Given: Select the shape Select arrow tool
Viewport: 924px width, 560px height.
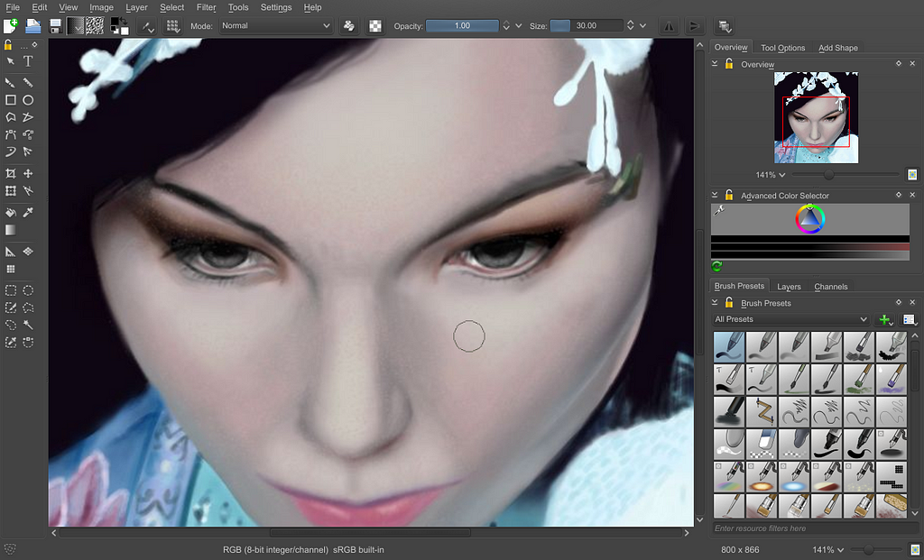Looking at the screenshot, I should (11, 61).
